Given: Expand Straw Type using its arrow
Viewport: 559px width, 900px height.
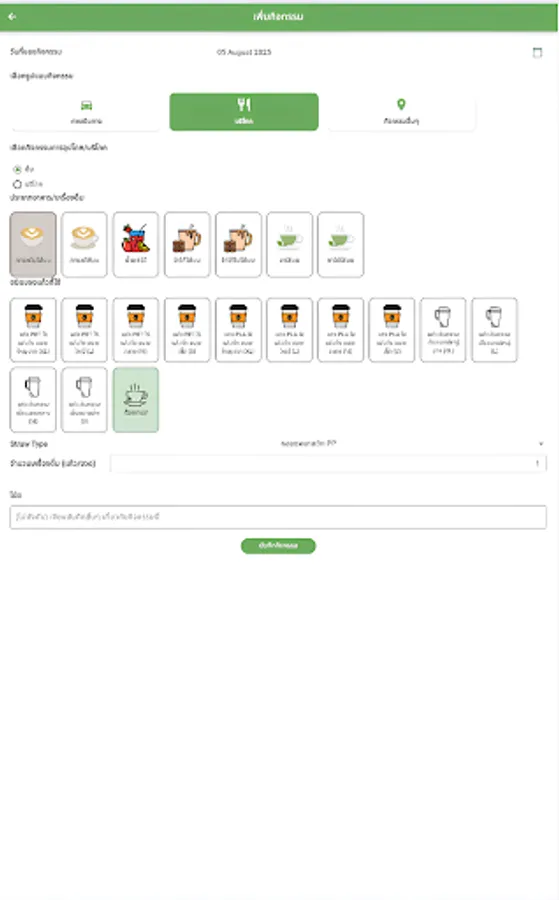Looking at the screenshot, I should (541, 444).
